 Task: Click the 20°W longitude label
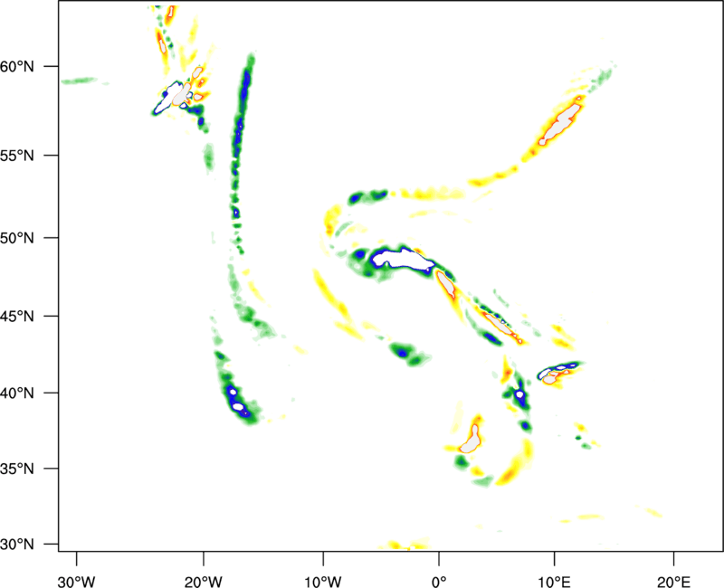tap(203, 582)
